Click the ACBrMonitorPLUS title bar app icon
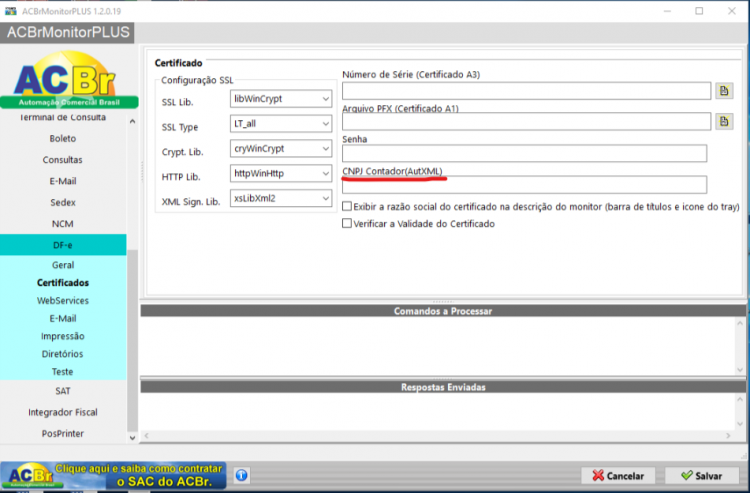750x493 pixels. coord(11,11)
